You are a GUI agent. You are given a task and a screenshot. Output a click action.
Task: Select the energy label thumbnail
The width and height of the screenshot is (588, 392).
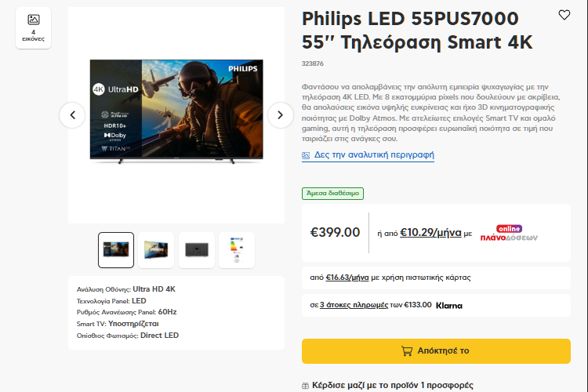[236, 250]
